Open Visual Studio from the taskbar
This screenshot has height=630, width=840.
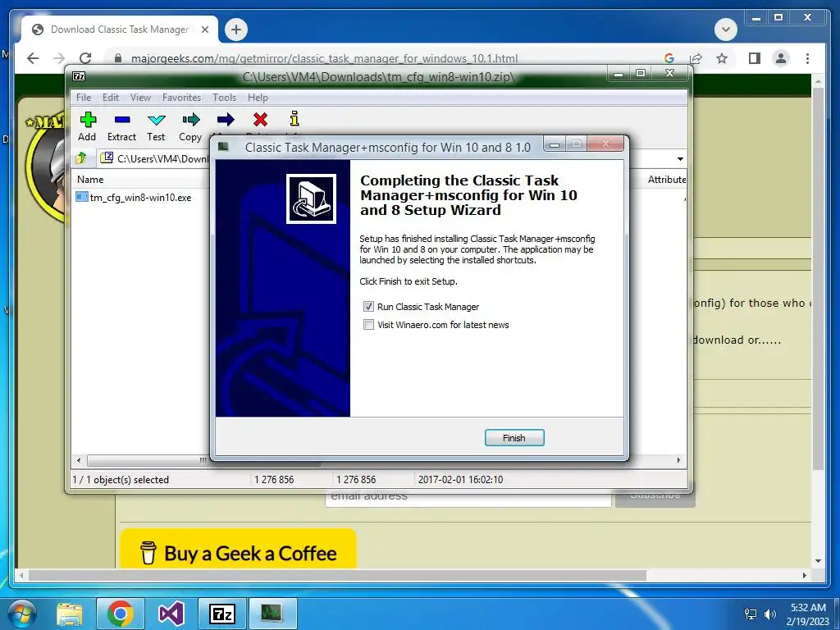[x=171, y=614]
